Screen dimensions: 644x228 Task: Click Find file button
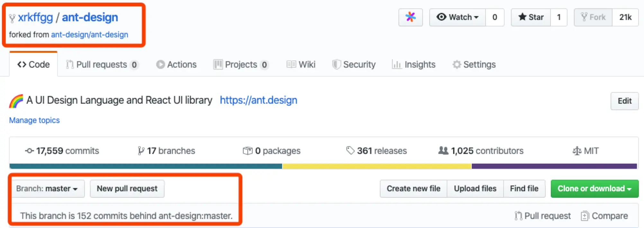[524, 188]
